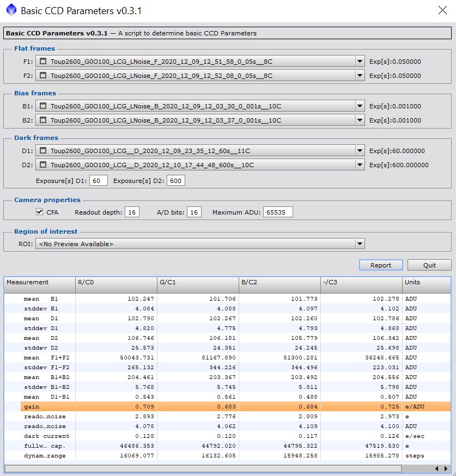This screenshot has width=456, height=476.
Task: Close the Basic CCD Parameters window
Action: [x=442, y=10]
